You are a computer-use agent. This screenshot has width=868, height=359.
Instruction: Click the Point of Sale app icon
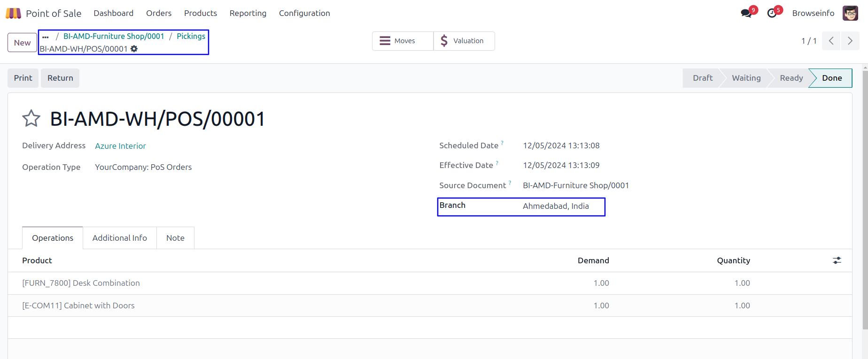(x=13, y=13)
